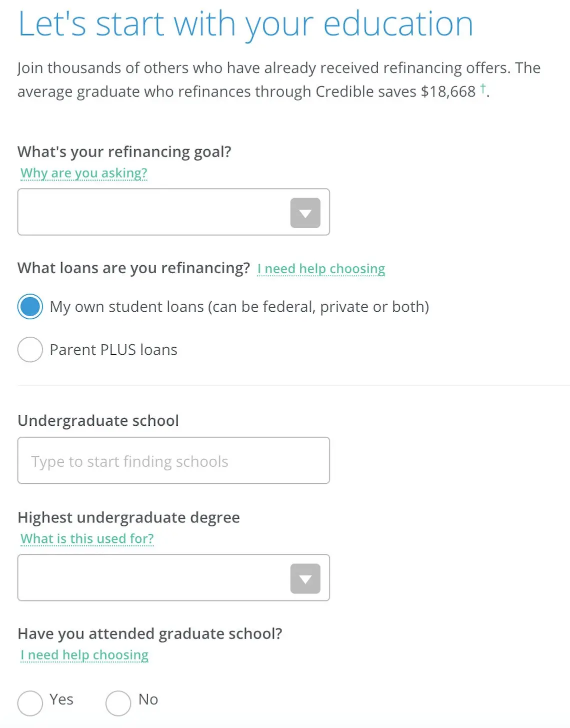Click the No label text

pos(148,699)
